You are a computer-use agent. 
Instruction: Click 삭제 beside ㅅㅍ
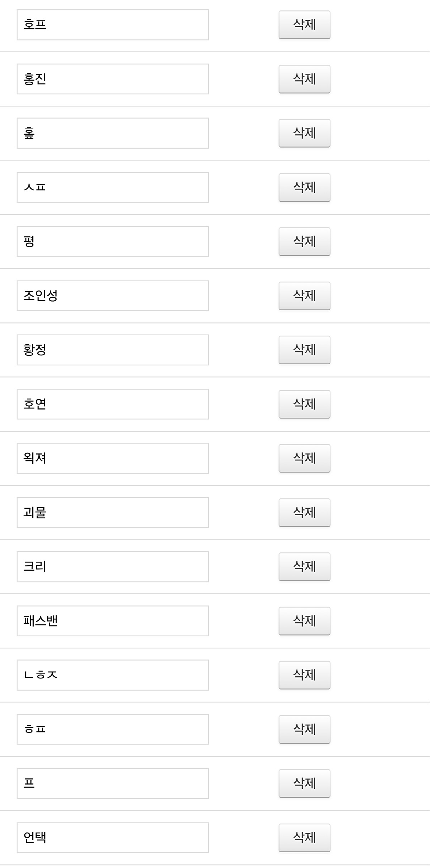305,187
